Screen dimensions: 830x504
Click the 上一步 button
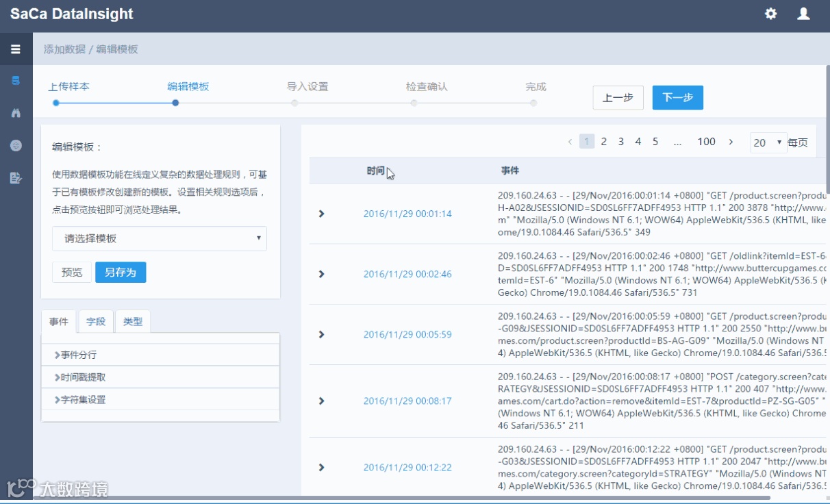(x=618, y=98)
